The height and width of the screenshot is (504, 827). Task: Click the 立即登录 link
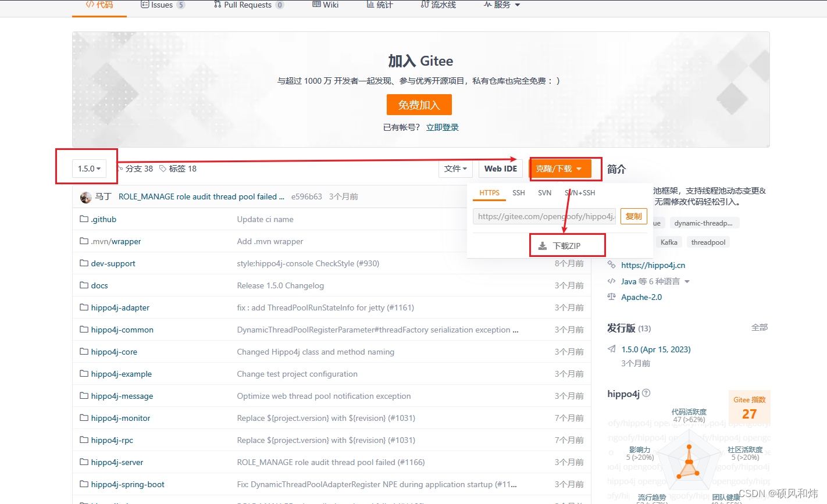[x=443, y=127]
